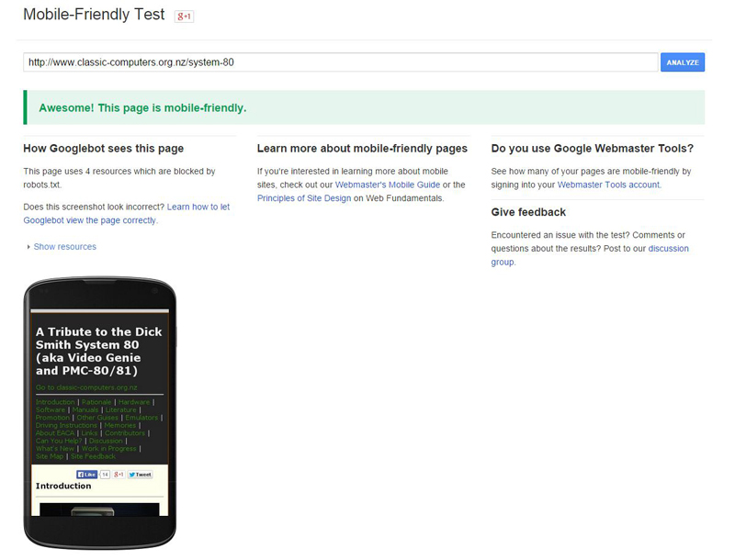Click the Google +1 badge beside the title
This screenshot has width=735, height=560.
tap(185, 17)
